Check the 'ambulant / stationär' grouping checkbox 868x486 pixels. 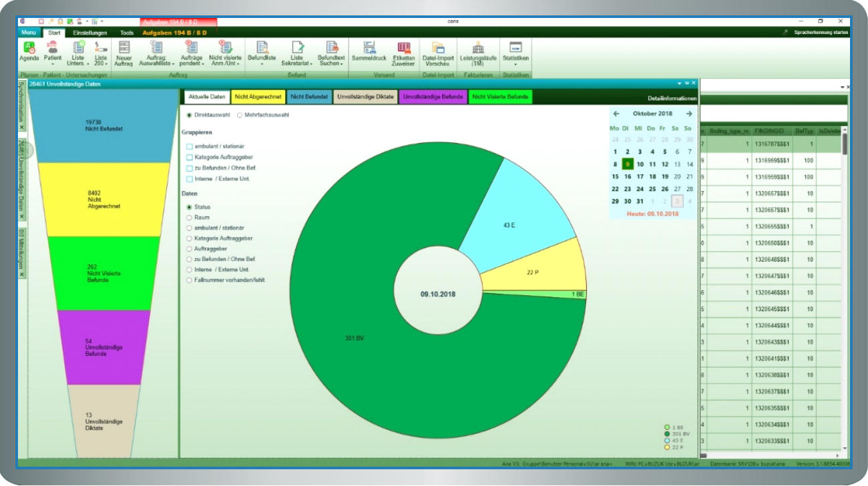pos(190,146)
